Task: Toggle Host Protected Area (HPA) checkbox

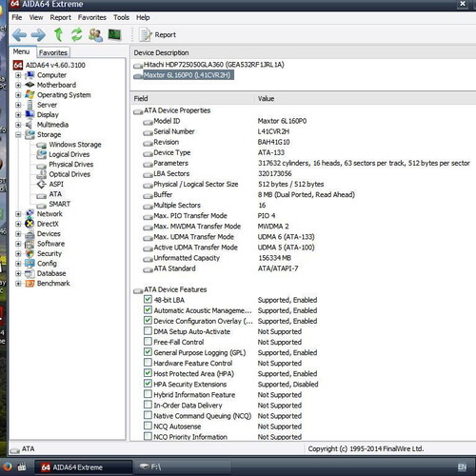Action: [148, 373]
